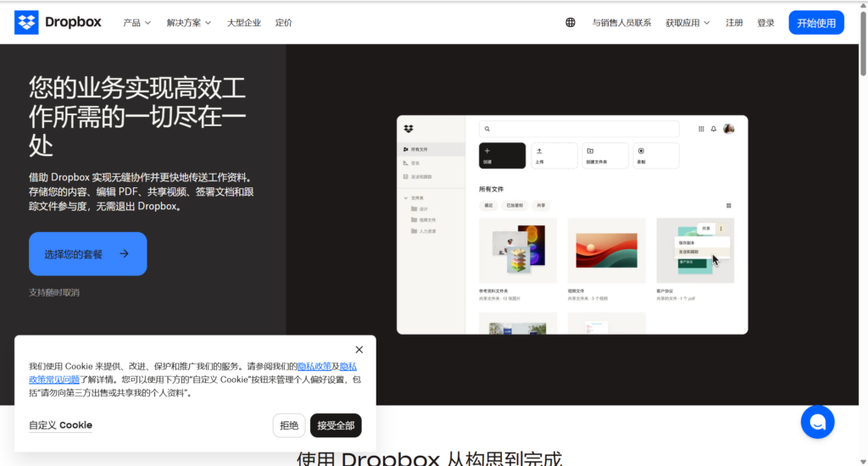Click the 视频文件 landscape thumbnail

[x=607, y=251]
